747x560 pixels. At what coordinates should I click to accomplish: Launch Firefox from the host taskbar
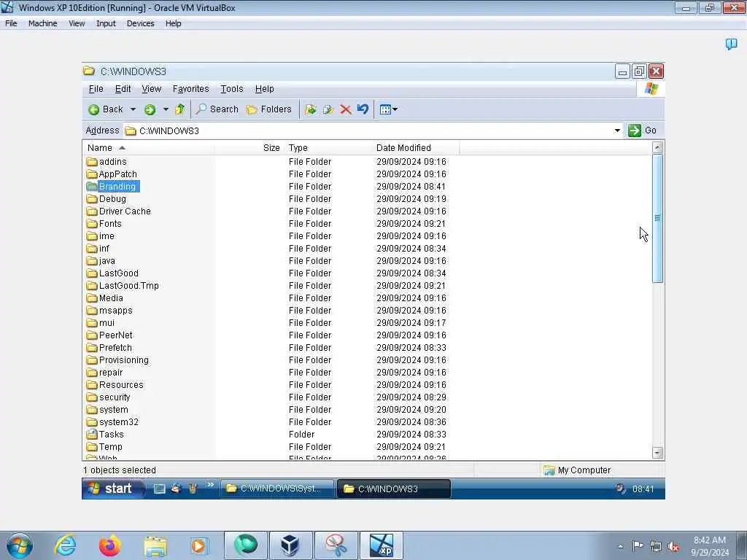point(110,545)
